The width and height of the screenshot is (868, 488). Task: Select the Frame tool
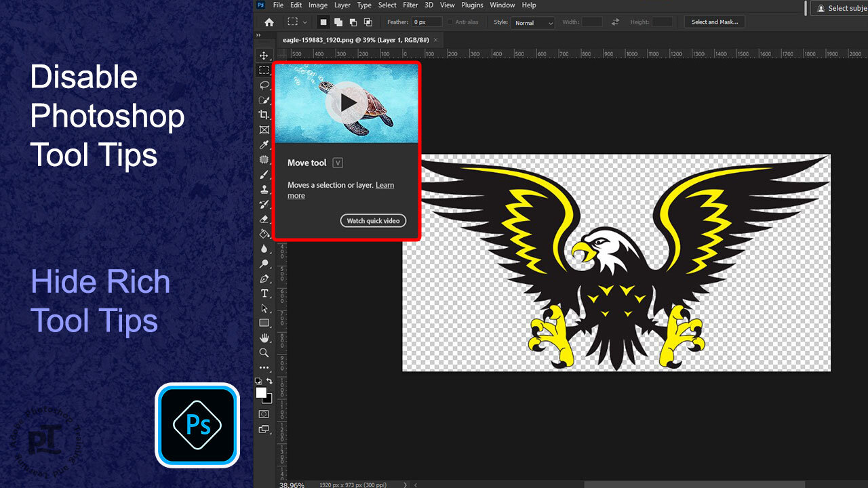(x=264, y=129)
